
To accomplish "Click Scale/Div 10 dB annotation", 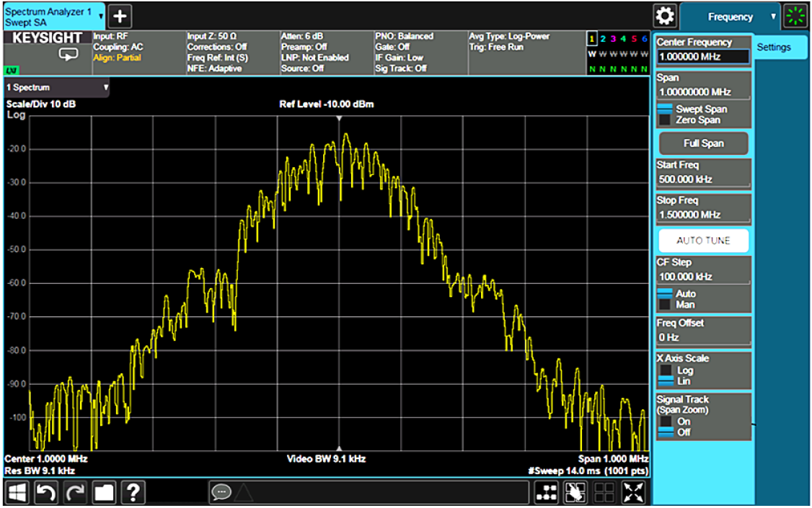I will 41,104.
